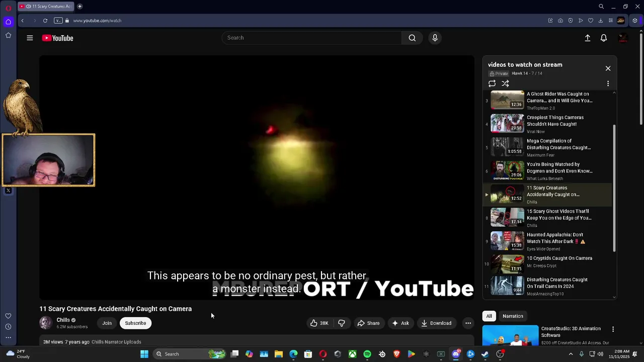Download the video
The width and height of the screenshot is (644, 362).
pos(436,323)
